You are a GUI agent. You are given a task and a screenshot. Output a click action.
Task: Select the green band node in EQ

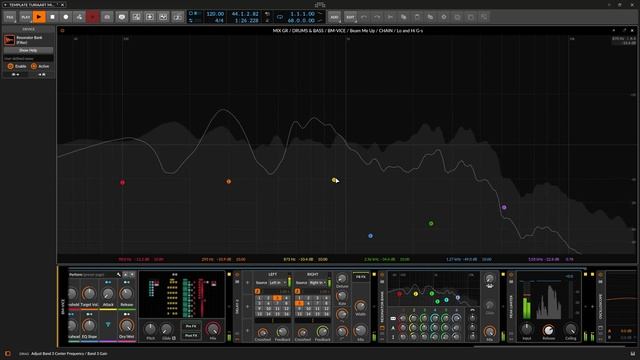pos(431,223)
